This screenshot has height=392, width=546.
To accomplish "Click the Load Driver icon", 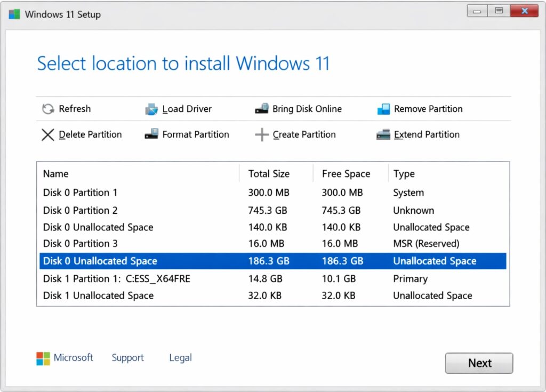I will coord(151,109).
